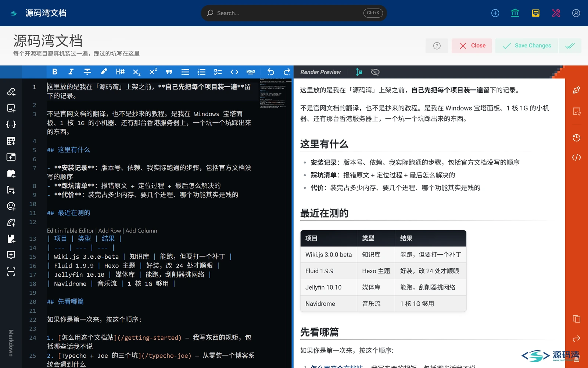The width and height of the screenshot is (588, 368).
Task: Open the account menu in the header
Action: [x=576, y=13]
